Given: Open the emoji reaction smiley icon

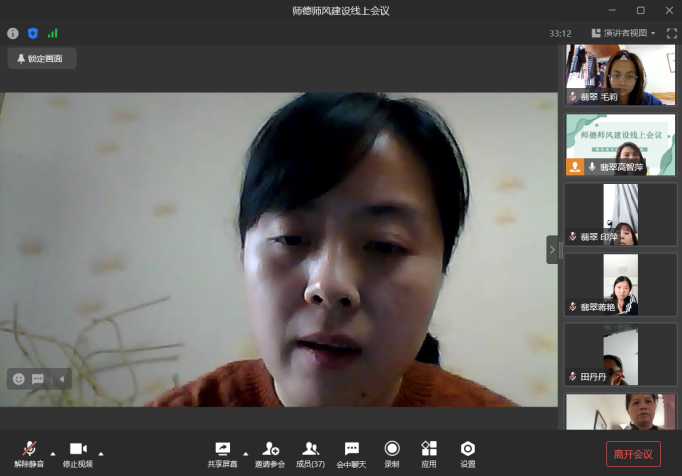Looking at the screenshot, I should coord(19,379).
